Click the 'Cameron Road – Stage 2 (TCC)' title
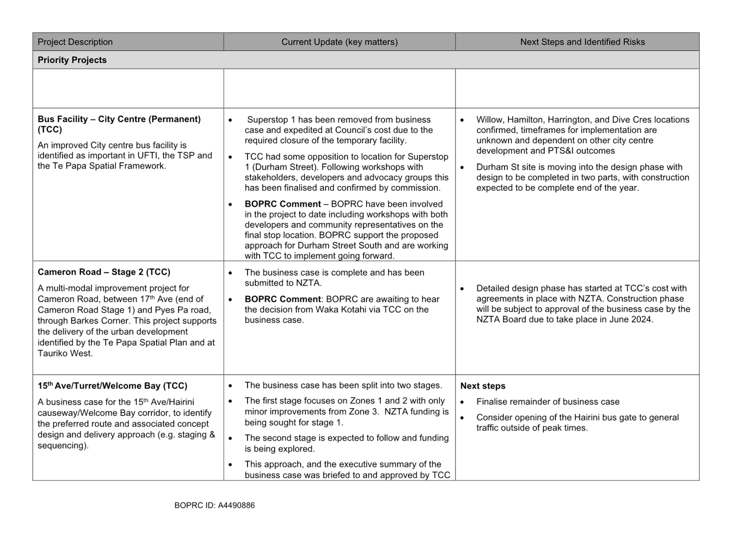 pos(104,272)
